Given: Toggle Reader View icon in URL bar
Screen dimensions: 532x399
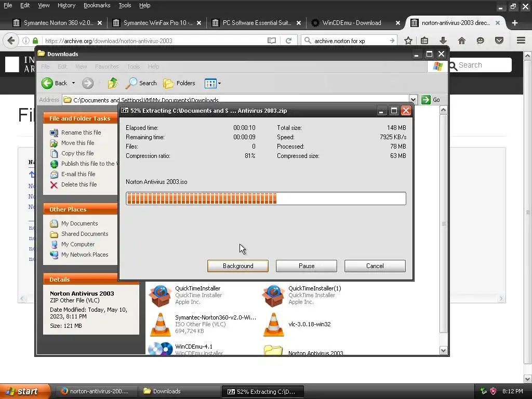Looking at the screenshot, I should (271, 41).
